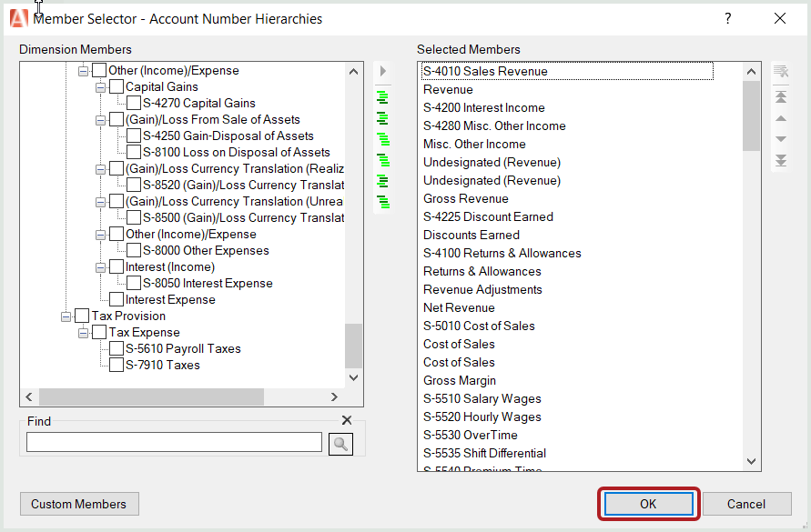
Task: Click the remove selected member icon
Action: coord(781,71)
